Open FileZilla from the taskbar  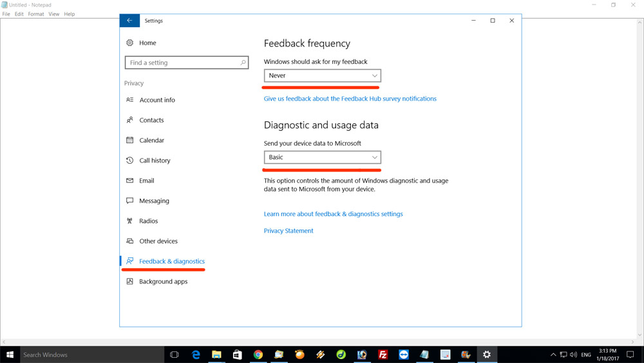[x=383, y=355]
